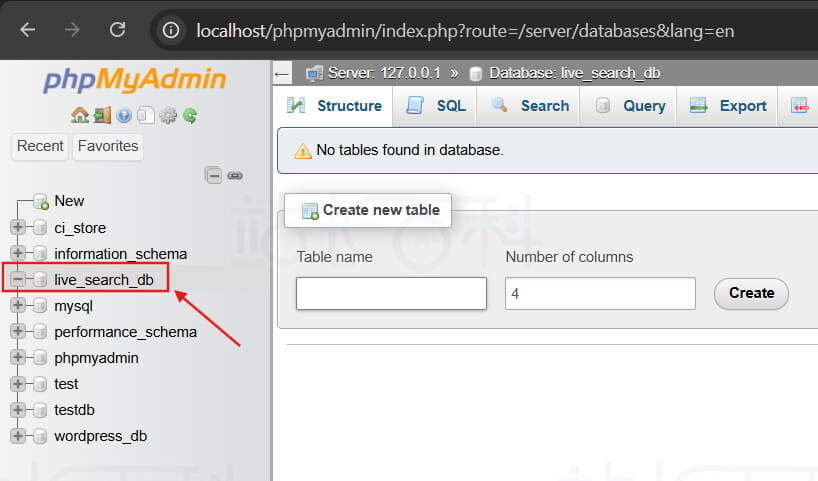818x481 pixels.
Task: Open the MySQL documentation page icon
Action: pyautogui.click(x=146, y=115)
